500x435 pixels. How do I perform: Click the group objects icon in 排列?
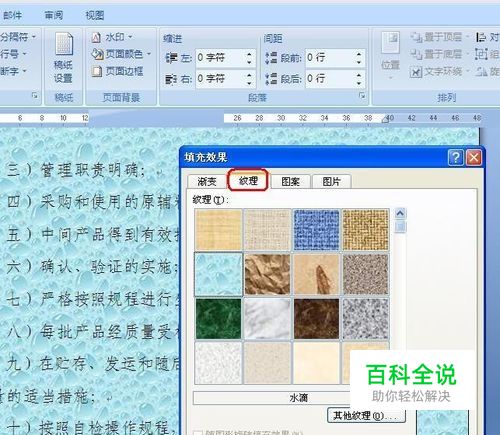tap(481, 54)
